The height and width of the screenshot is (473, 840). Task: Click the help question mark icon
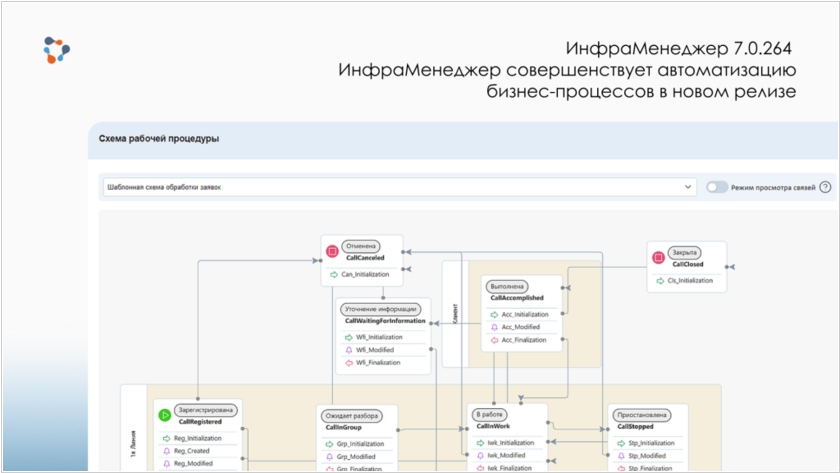(825, 187)
